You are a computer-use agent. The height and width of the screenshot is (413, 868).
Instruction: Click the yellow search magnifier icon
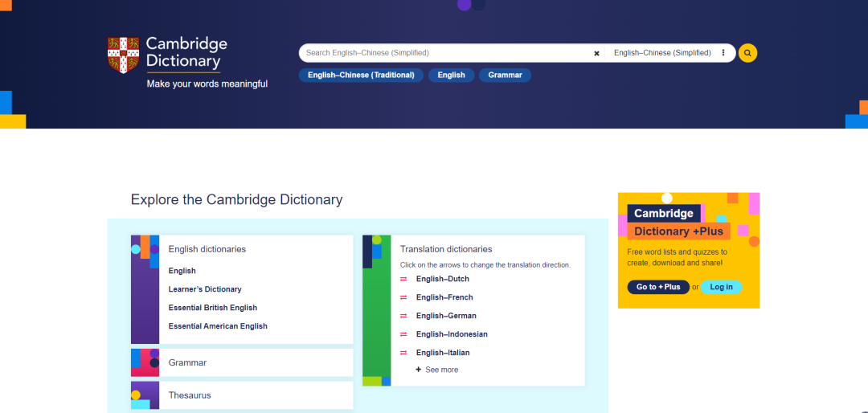point(747,53)
